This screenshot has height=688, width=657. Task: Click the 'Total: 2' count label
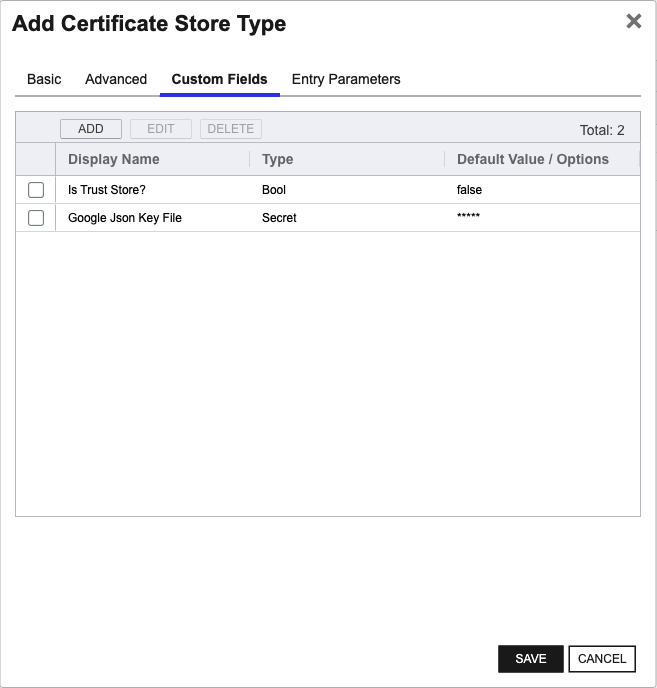(x=602, y=130)
